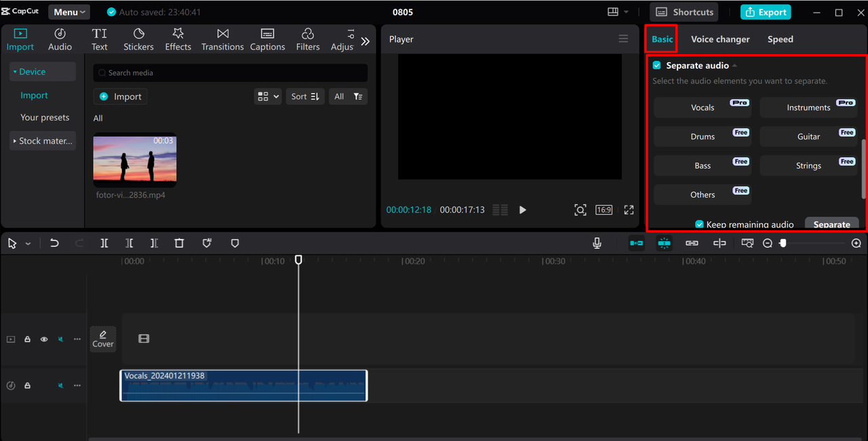Open the layout dropdown next to Shortcuts
Screen dimensions: 868x441
pos(618,12)
